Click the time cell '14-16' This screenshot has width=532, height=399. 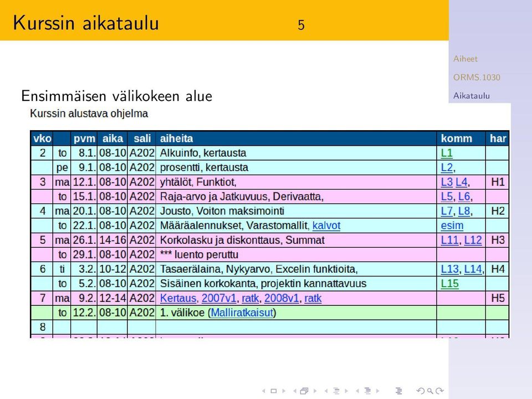112,240
